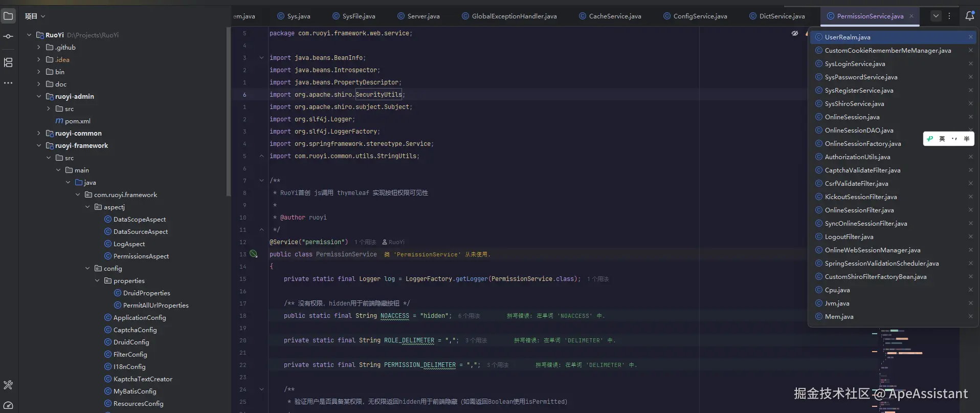Close the PermissionService.java editor tab
Image resolution: width=980 pixels, height=413 pixels.
(911, 16)
